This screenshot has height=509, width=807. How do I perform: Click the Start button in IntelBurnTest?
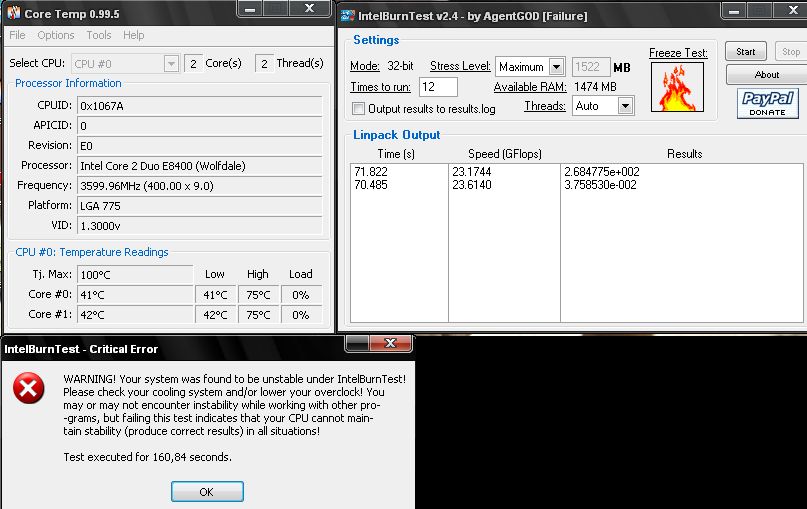coord(746,51)
